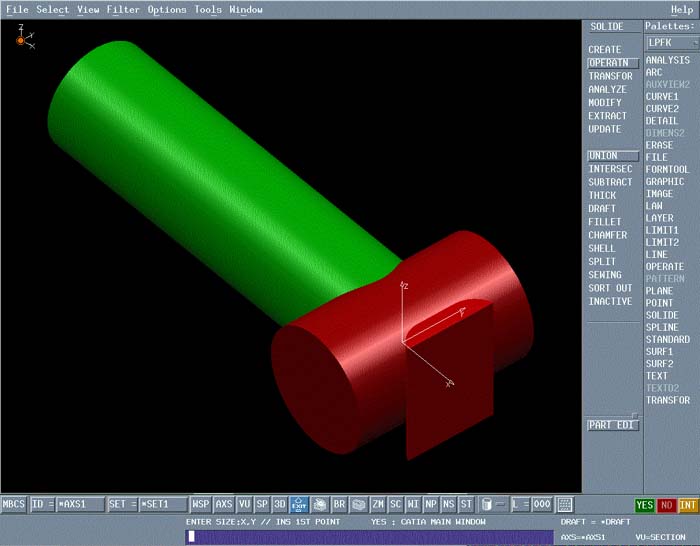Click the BR toolbar button
The image size is (700, 546).
click(x=339, y=505)
